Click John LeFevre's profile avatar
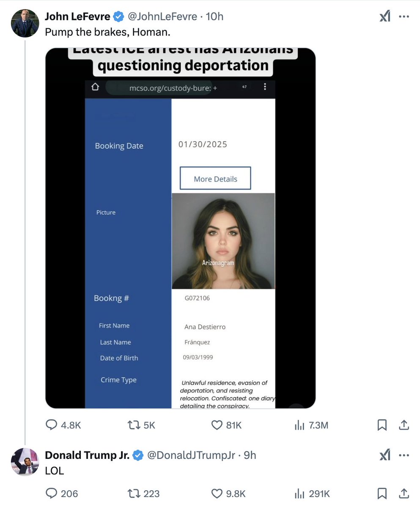Image resolution: width=420 pixels, height=508 pixels. [25, 23]
